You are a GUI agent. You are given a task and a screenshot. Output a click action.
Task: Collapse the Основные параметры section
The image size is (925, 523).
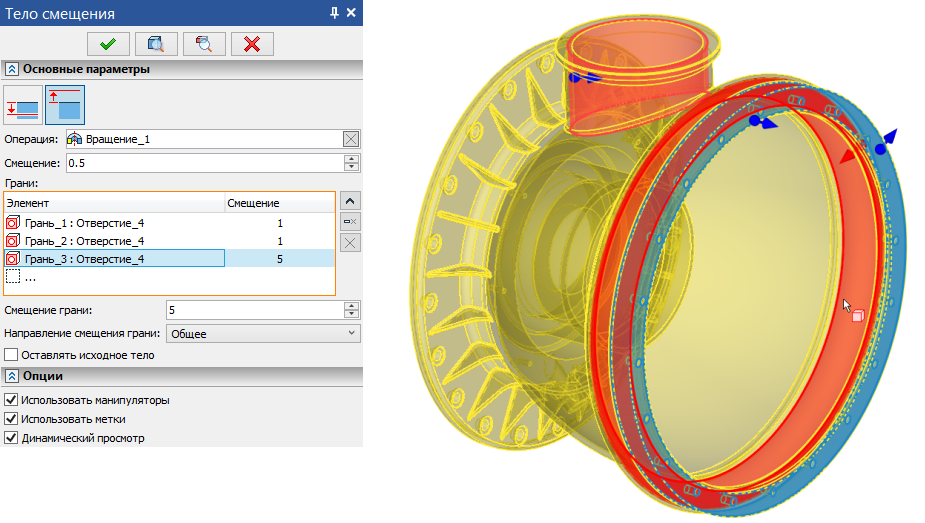pos(12,69)
